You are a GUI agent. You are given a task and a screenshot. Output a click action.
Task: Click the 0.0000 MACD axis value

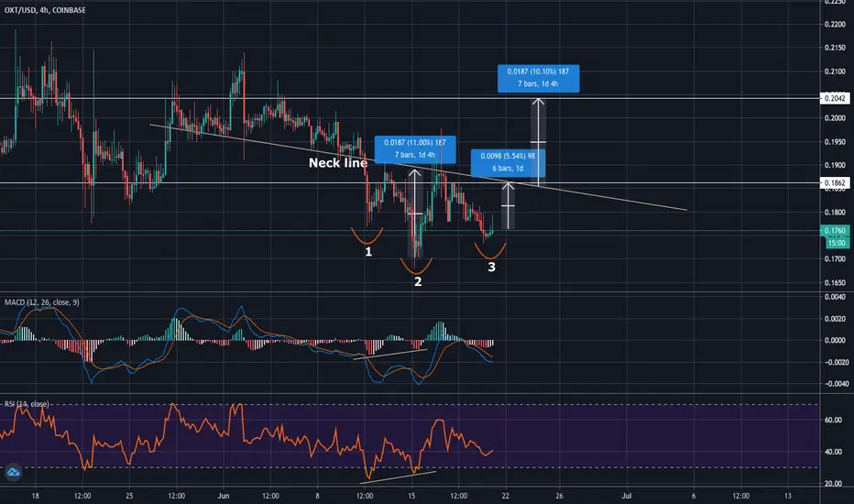[835, 341]
